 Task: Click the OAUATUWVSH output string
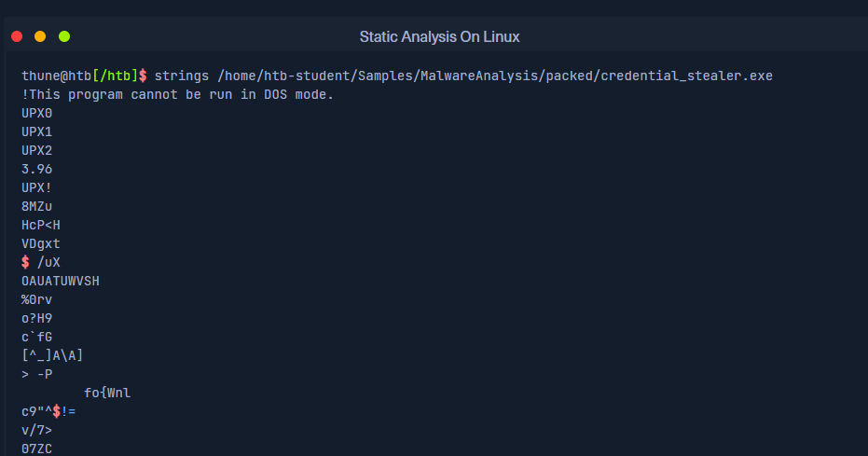[x=61, y=281]
